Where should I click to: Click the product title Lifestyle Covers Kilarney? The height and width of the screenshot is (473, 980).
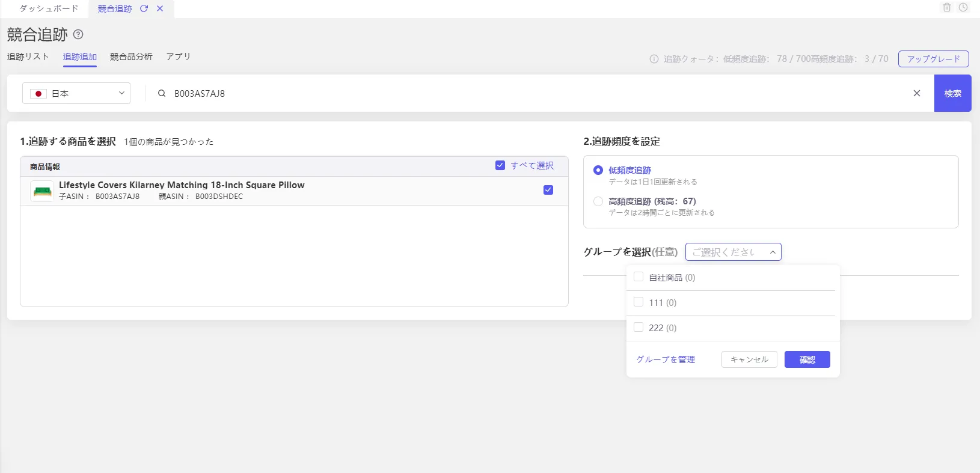coord(182,185)
